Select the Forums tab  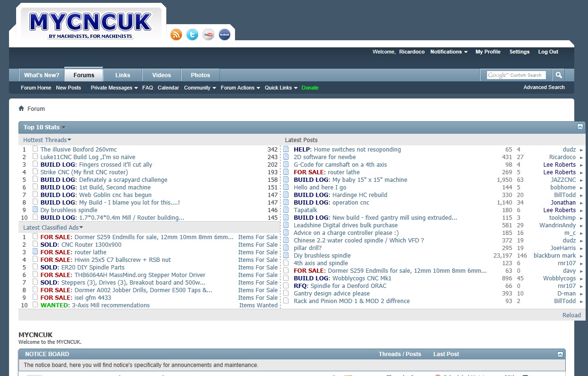pos(84,75)
